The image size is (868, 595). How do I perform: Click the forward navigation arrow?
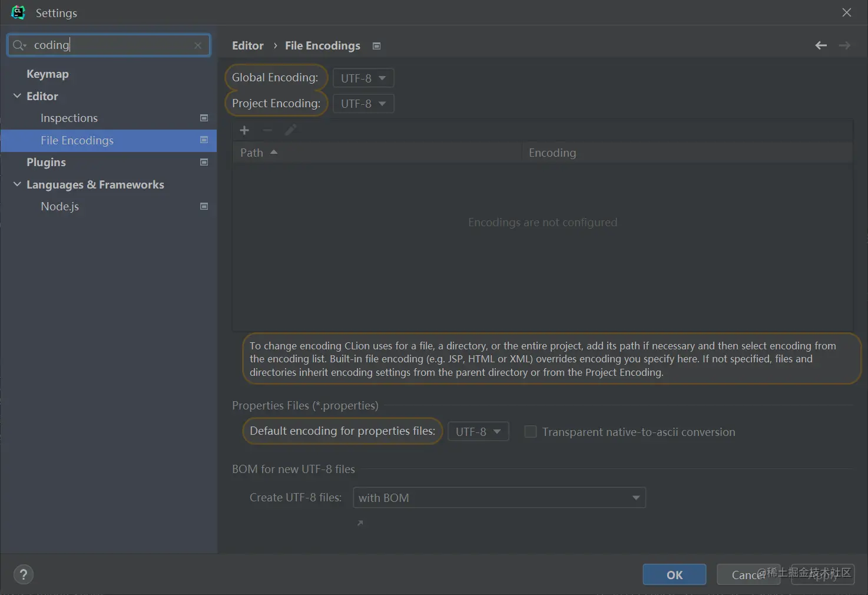click(844, 45)
